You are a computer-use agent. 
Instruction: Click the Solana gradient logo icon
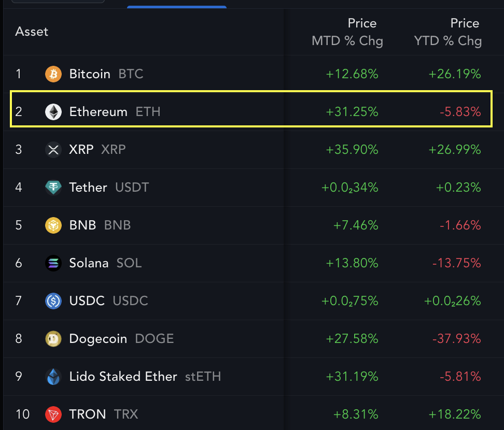pyautogui.click(x=52, y=263)
